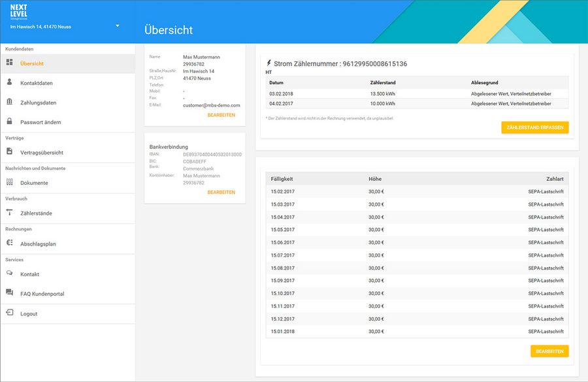
Task: Click the Höhe column header
Action: (x=375, y=179)
